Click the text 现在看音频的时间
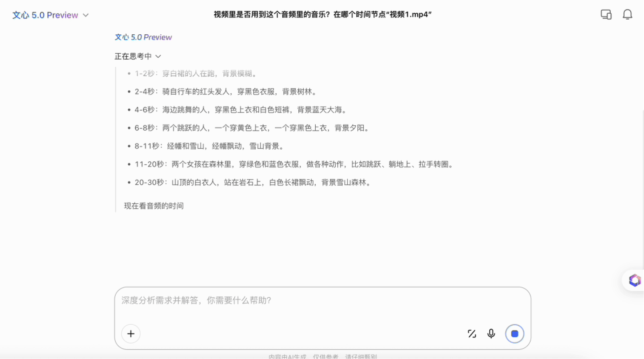The width and height of the screenshot is (644, 359). click(154, 206)
